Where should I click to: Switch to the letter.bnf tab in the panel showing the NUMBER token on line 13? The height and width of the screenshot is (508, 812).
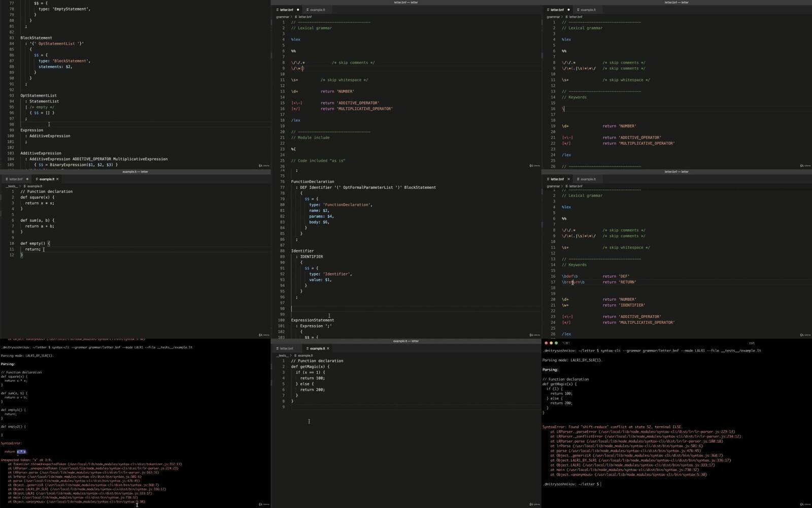click(x=286, y=10)
